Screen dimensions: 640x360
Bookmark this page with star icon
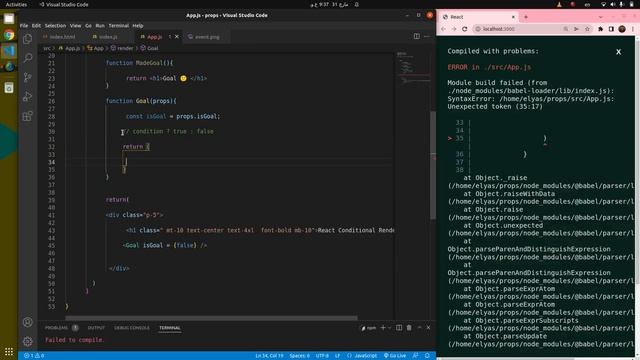(587, 29)
